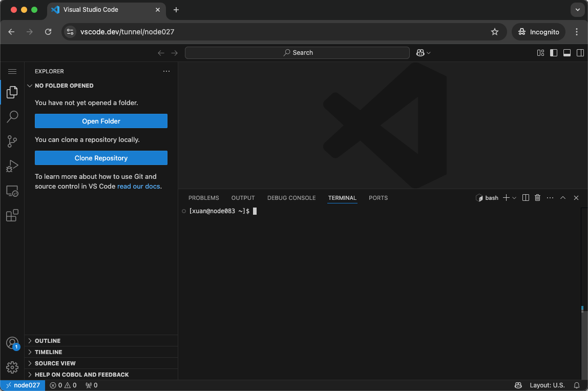Click the browser reload button
The image size is (588, 391).
tap(48, 32)
